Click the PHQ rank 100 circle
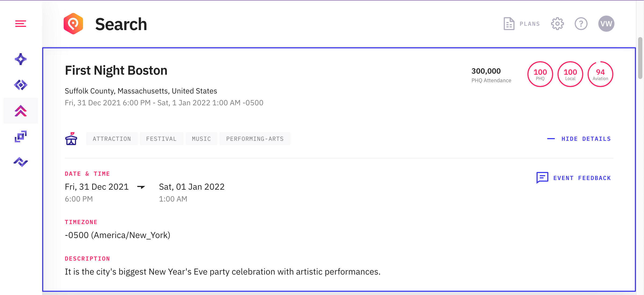The width and height of the screenshot is (644, 295). tap(540, 74)
